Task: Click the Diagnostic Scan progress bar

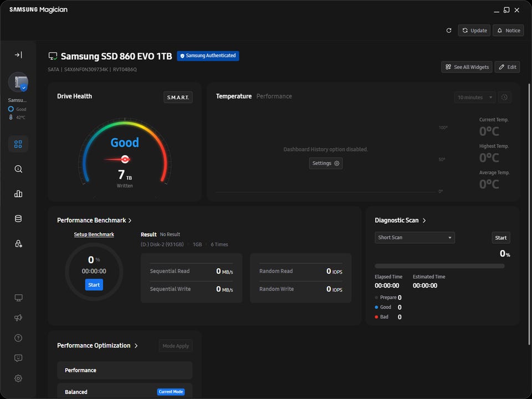Action: [x=439, y=266]
